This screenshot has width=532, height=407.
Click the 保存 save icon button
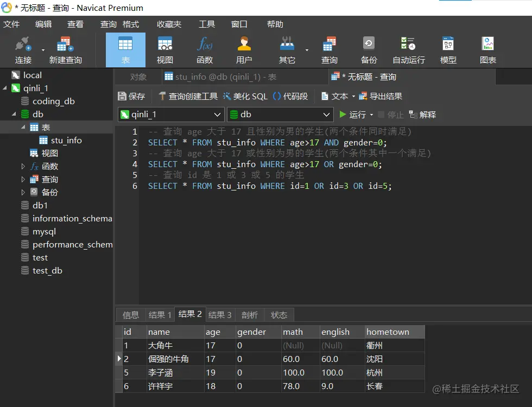tap(131, 97)
